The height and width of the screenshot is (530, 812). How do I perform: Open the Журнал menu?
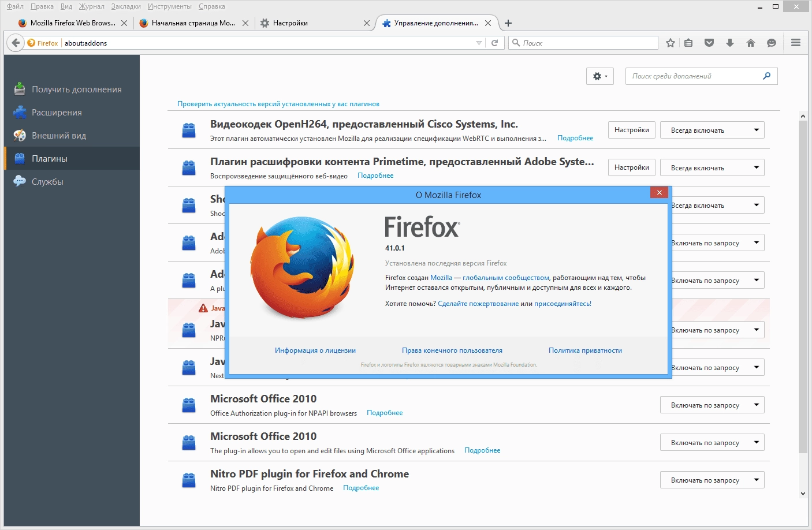point(92,6)
